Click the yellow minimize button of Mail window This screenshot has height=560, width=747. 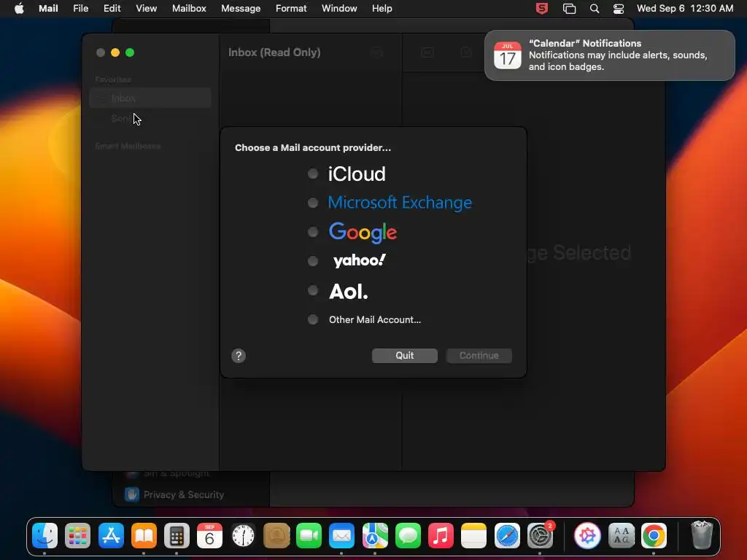coord(115,52)
